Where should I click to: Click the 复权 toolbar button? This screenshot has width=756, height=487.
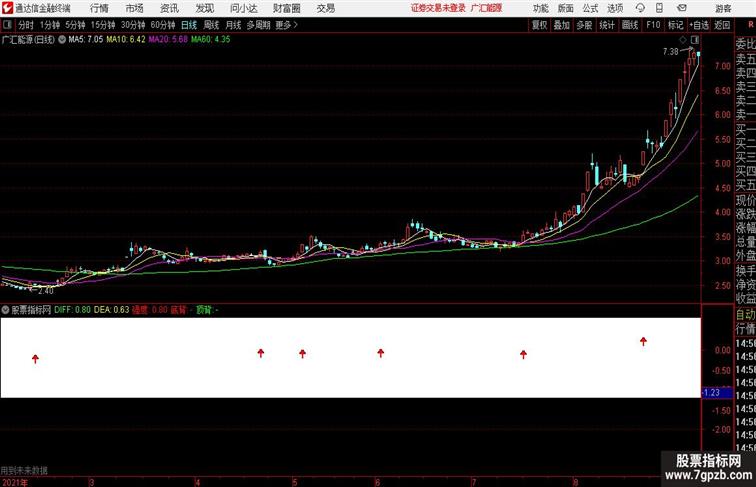(x=540, y=25)
